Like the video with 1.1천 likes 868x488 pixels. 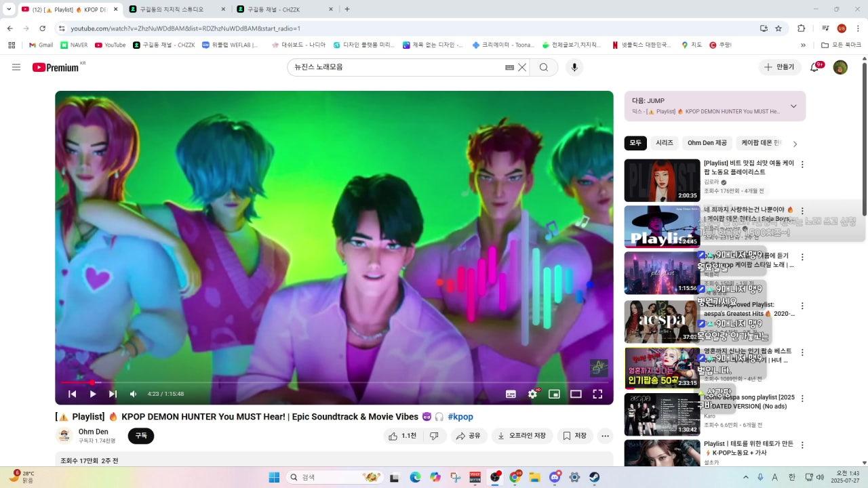pos(402,436)
